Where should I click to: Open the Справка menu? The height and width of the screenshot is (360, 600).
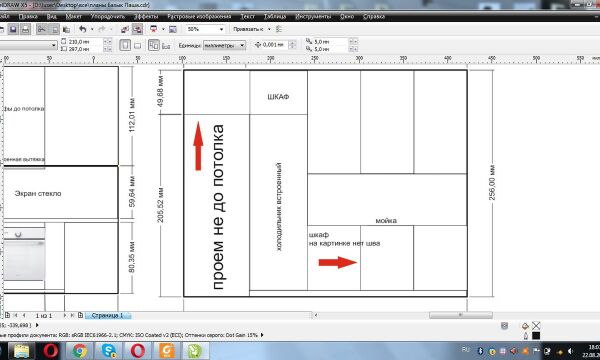[373, 16]
